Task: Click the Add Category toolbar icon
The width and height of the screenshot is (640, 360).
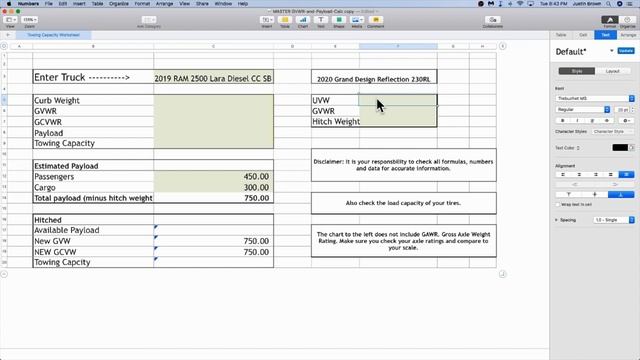Action: click(x=149, y=20)
